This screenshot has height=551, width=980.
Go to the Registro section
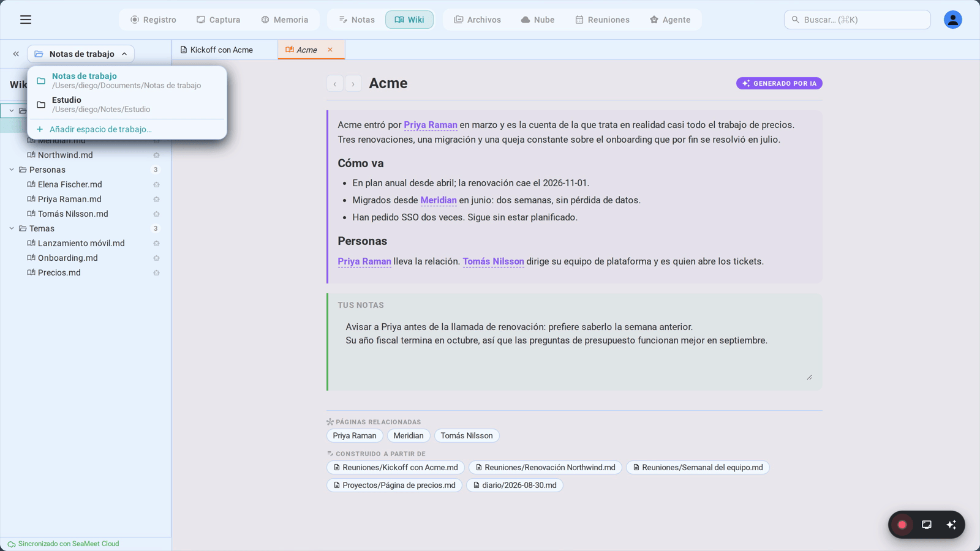[153, 20]
